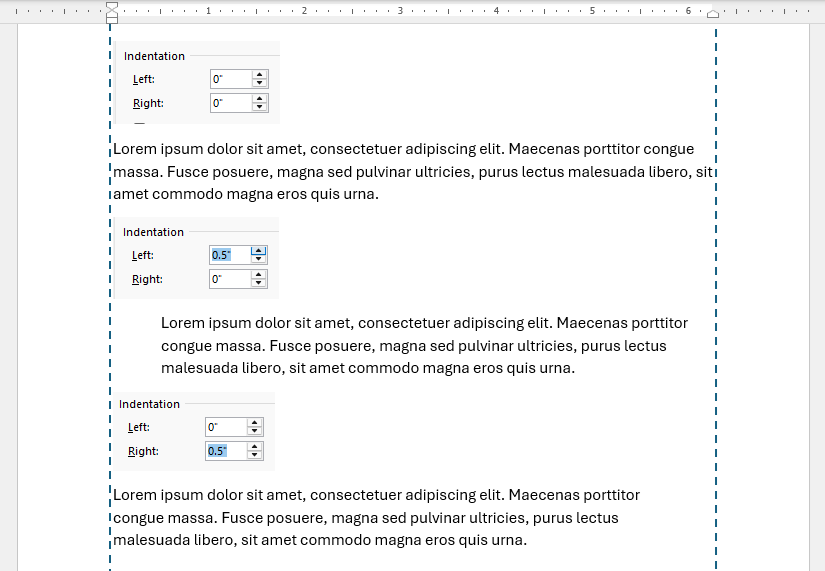Click in the left-indented Lorem ipsum paragraph
Screen dimensions: 825x571
pos(424,345)
